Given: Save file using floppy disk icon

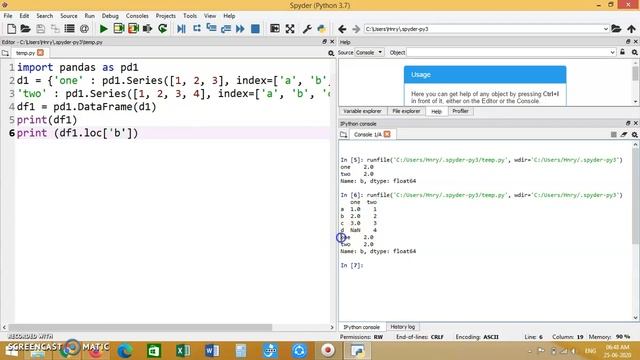Looking at the screenshot, I should click(x=40, y=29).
